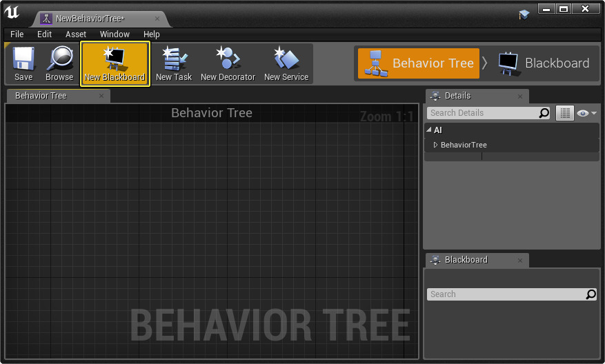Expand the BehaviorTree property row
This screenshot has width=605, height=364.
[x=435, y=145]
